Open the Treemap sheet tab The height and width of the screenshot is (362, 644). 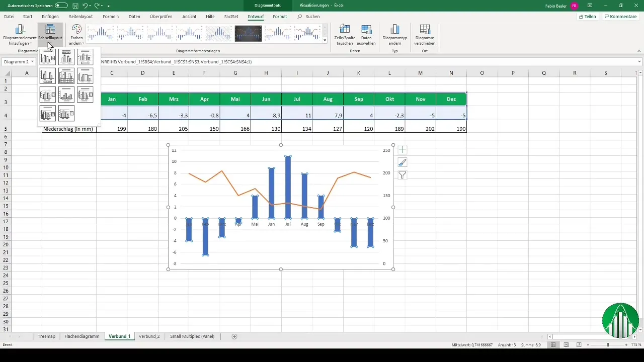pyautogui.click(x=47, y=336)
